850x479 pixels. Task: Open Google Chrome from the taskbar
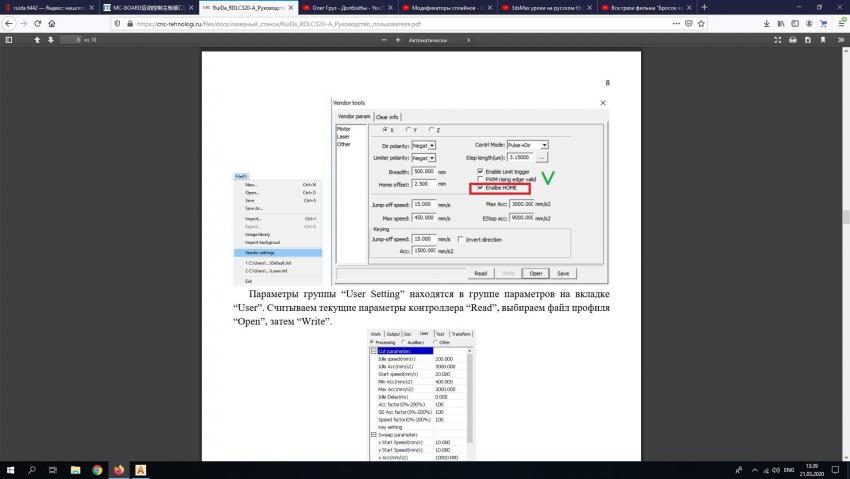(97, 469)
